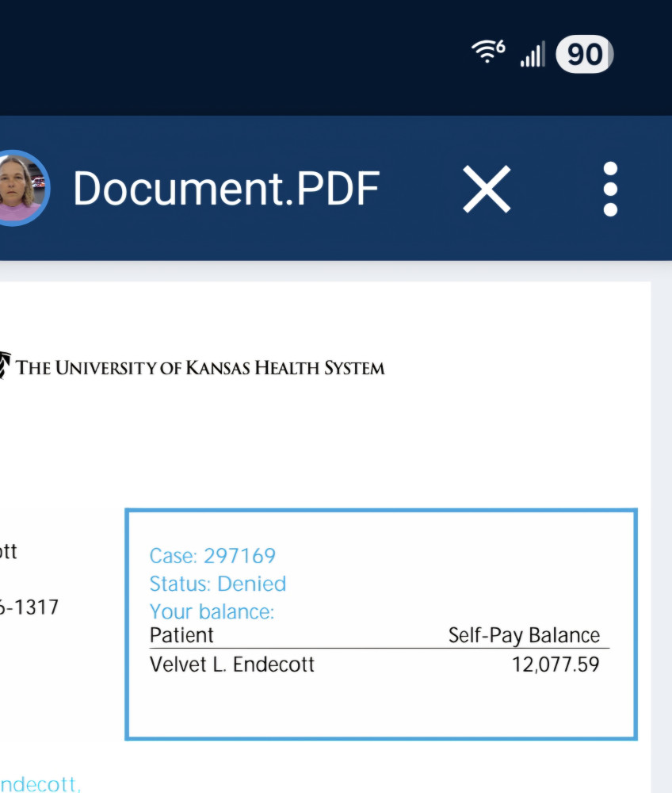Click the Your balance: label

pos(211,612)
